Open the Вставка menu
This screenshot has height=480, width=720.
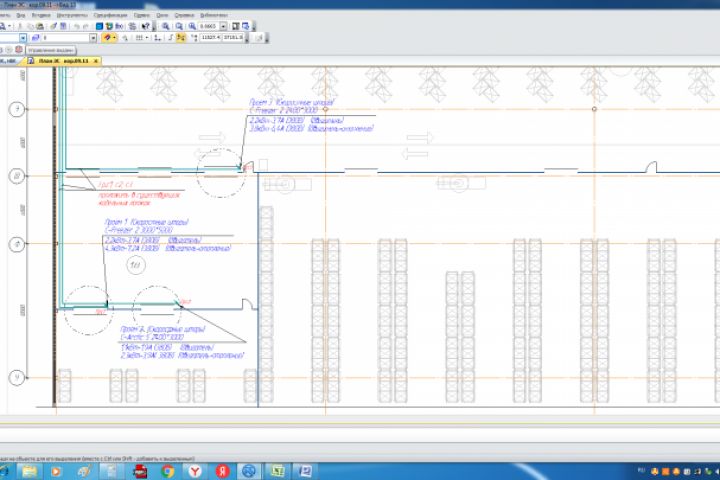click(41, 16)
